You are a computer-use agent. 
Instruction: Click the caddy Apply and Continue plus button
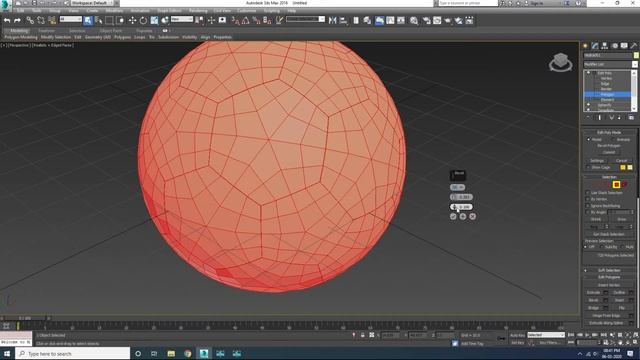click(x=463, y=216)
